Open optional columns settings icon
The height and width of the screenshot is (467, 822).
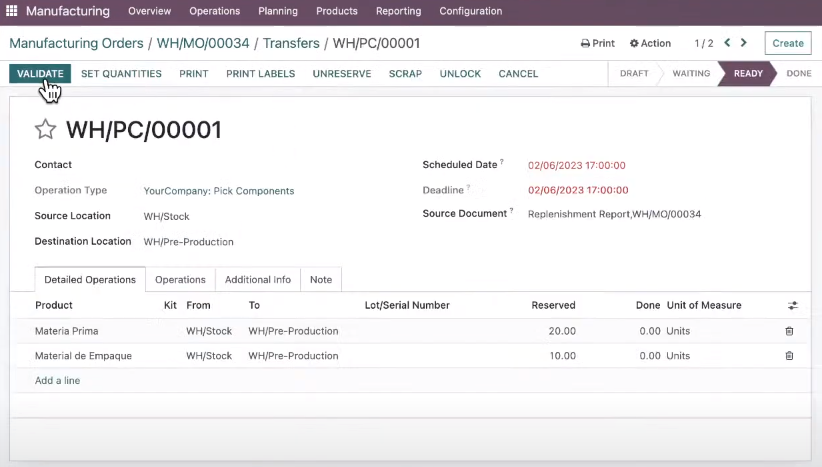[793, 305]
